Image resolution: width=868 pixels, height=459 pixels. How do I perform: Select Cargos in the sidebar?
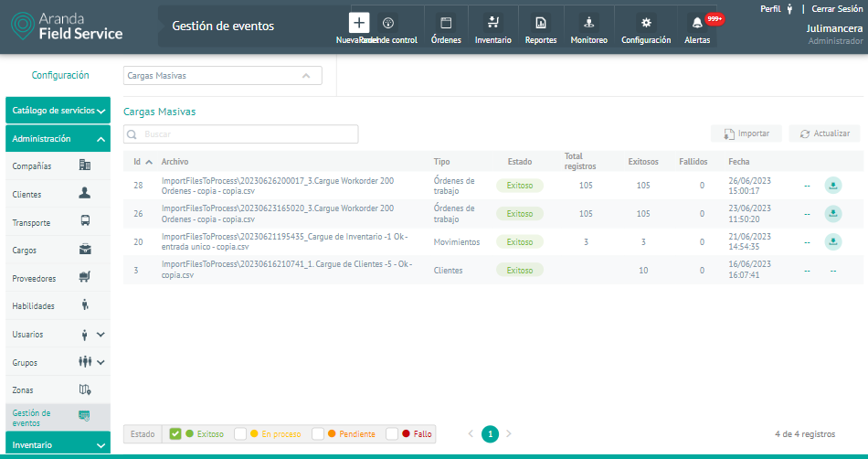25,250
